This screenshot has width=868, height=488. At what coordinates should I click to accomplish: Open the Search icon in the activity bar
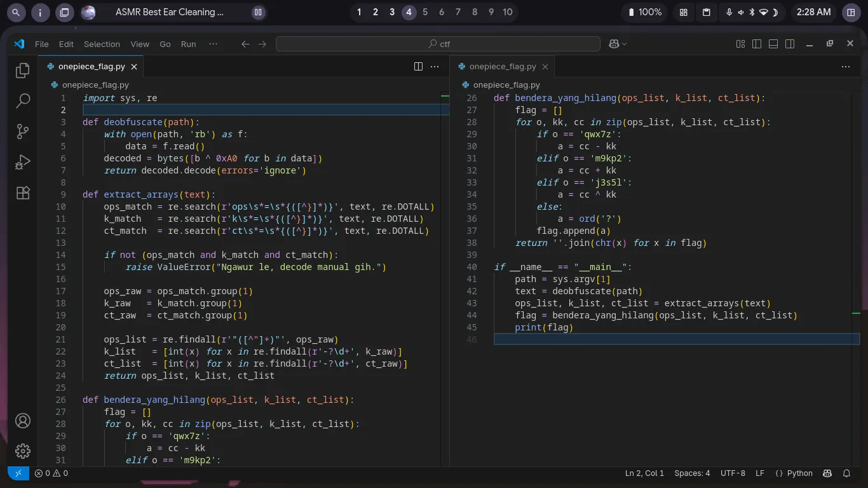[x=22, y=100]
